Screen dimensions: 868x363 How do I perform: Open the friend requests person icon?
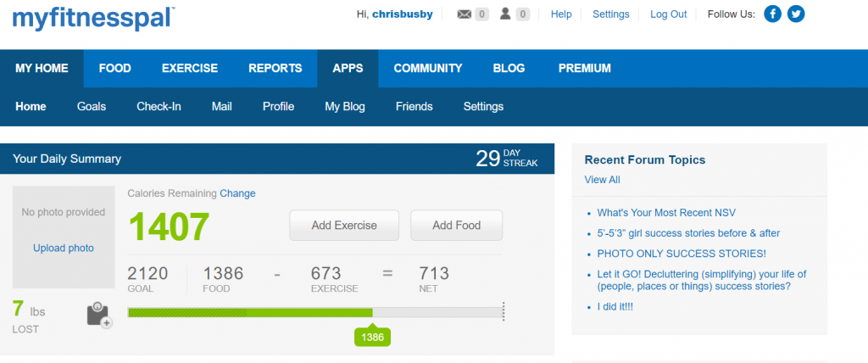coord(505,14)
